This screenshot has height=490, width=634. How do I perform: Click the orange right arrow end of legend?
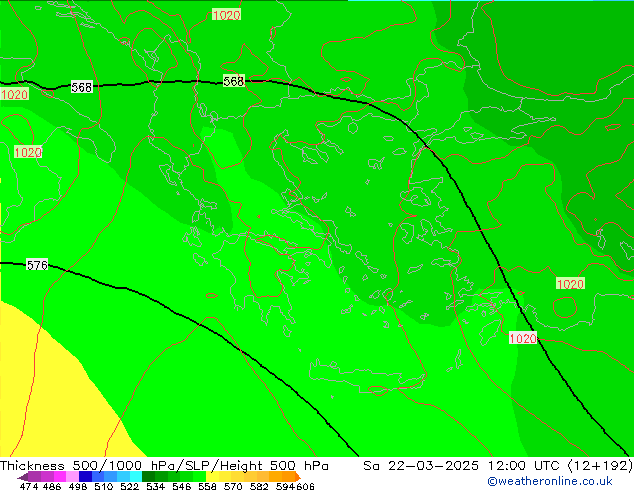[x=298, y=477]
